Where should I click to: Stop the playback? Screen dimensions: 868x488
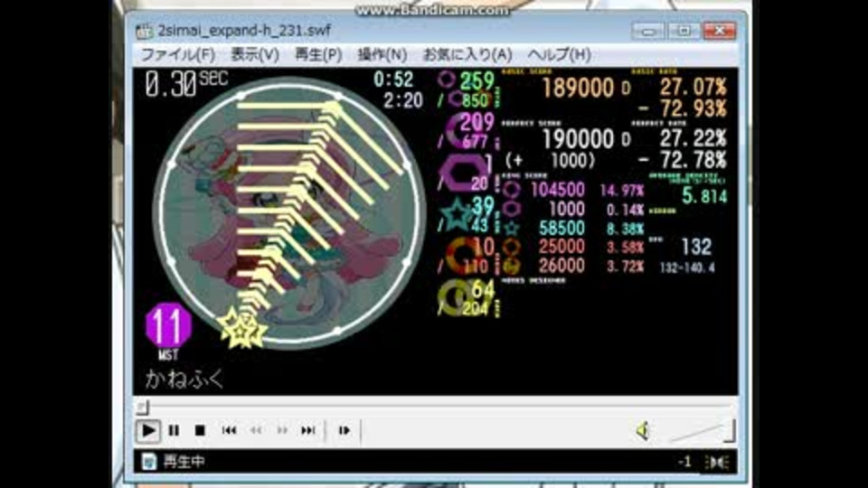point(200,430)
